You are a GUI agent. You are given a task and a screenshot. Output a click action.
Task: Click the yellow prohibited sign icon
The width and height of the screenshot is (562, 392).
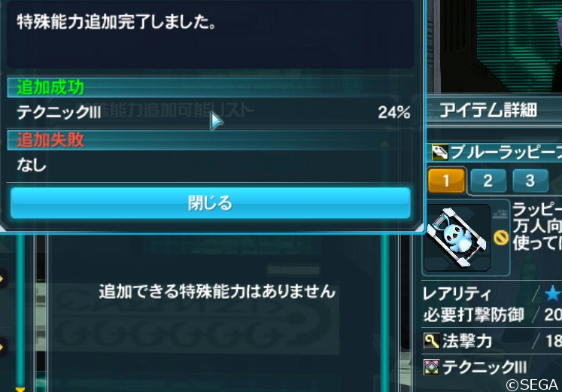click(501, 237)
